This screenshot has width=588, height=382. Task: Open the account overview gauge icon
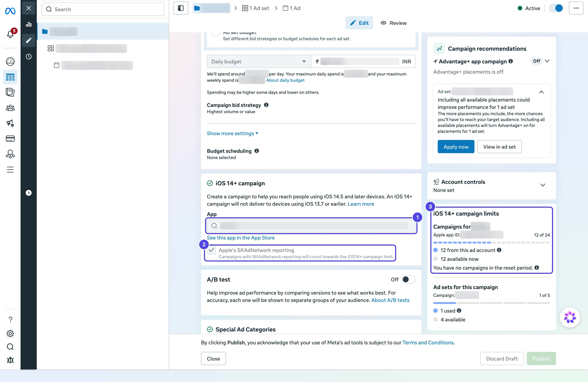point(10,62)
